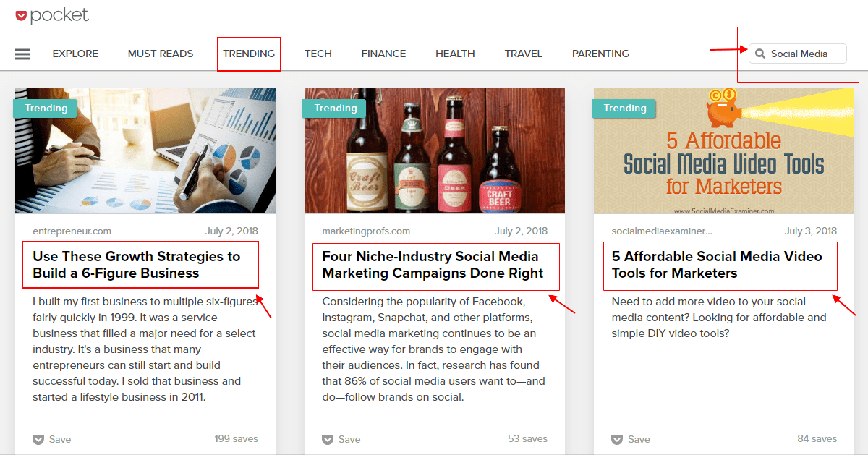Switch to the Trending tab
This screenshot has height=455, width=868.
click(x=249, y=54)
